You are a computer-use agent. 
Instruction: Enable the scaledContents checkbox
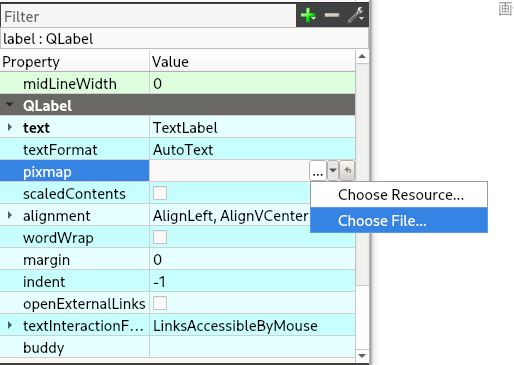pos(160,193)
